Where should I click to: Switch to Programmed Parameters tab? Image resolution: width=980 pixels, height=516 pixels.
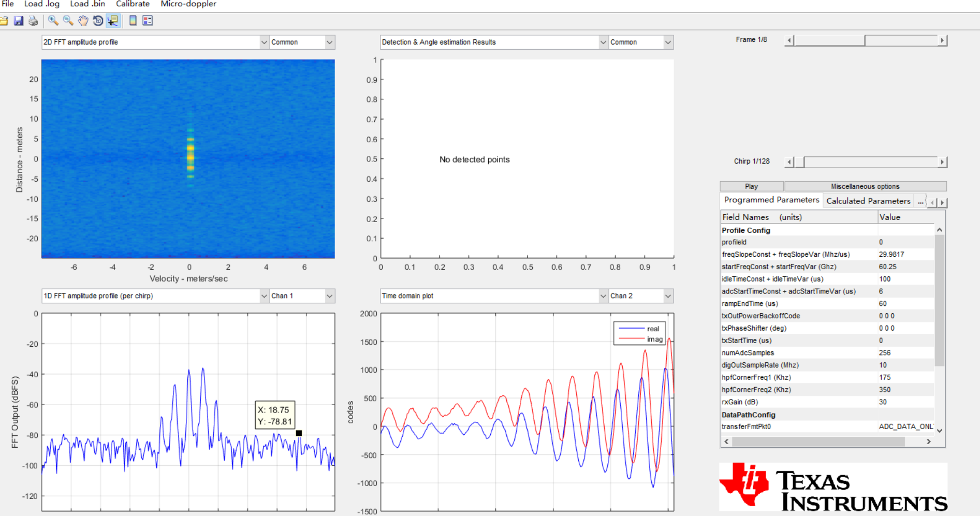click(771, 200)
